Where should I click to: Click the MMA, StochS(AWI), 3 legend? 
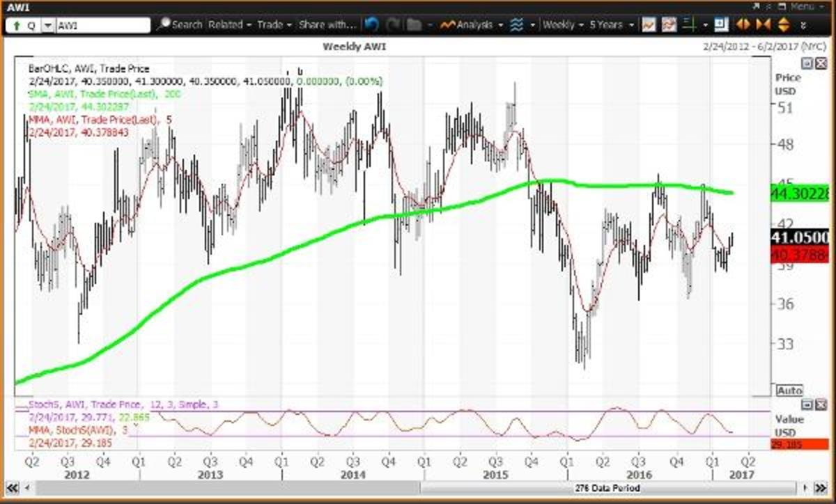(x=78, y=430)
